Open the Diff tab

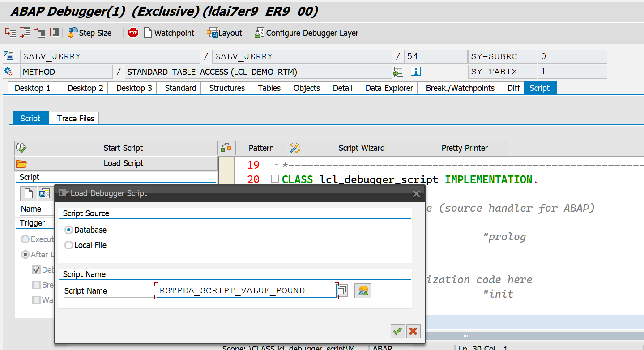[514, 88]
